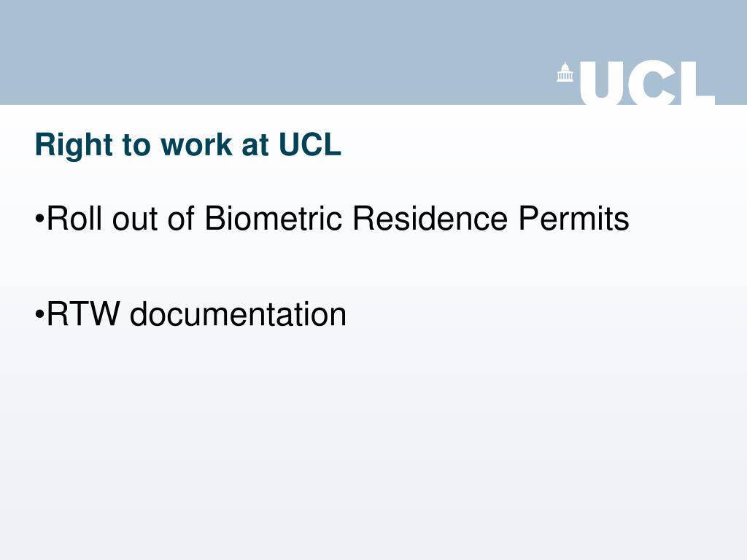
Task: Click the large white UCL logo
Action: coord(636,83)
